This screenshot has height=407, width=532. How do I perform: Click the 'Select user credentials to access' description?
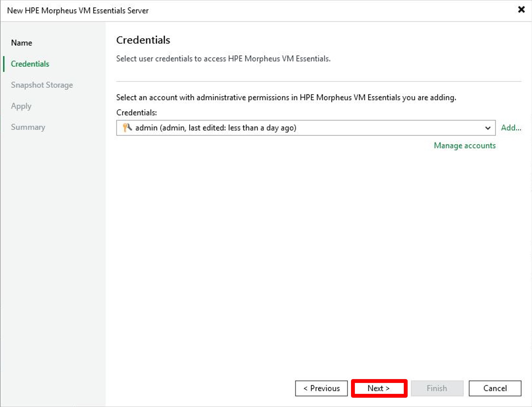coord(223,59)
